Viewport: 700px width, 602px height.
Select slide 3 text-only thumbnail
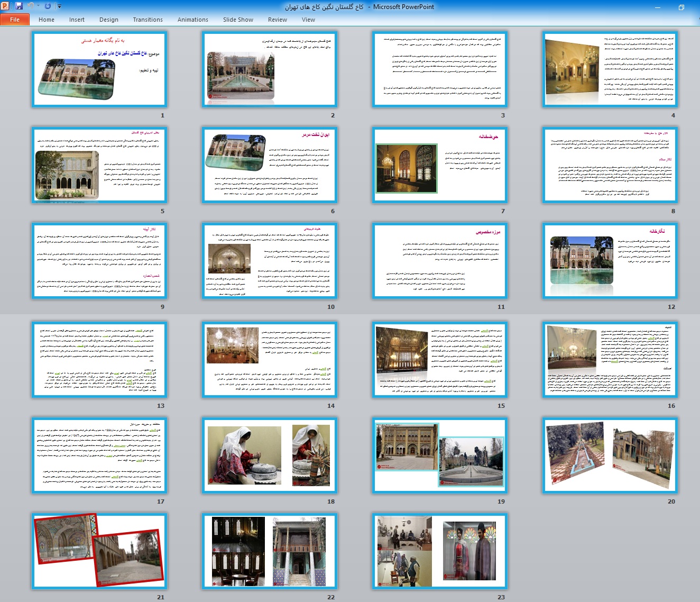point(440,69)
